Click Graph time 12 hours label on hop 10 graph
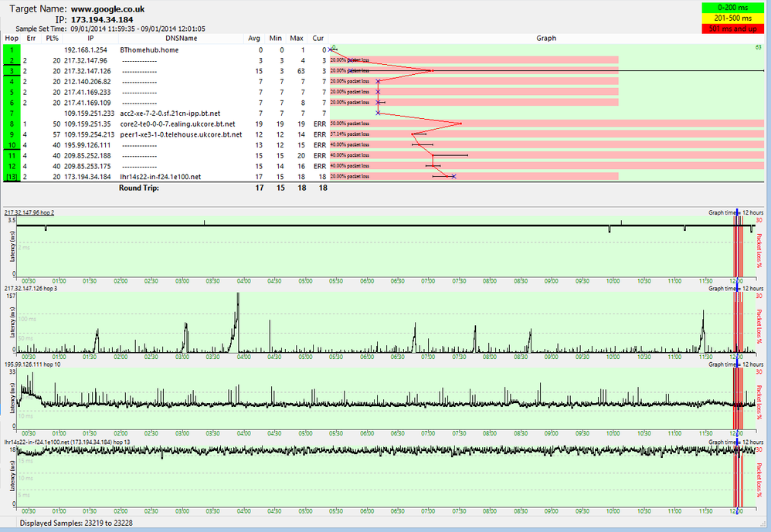The width and height of the screenshot is (771, 532). click(736, 364)
